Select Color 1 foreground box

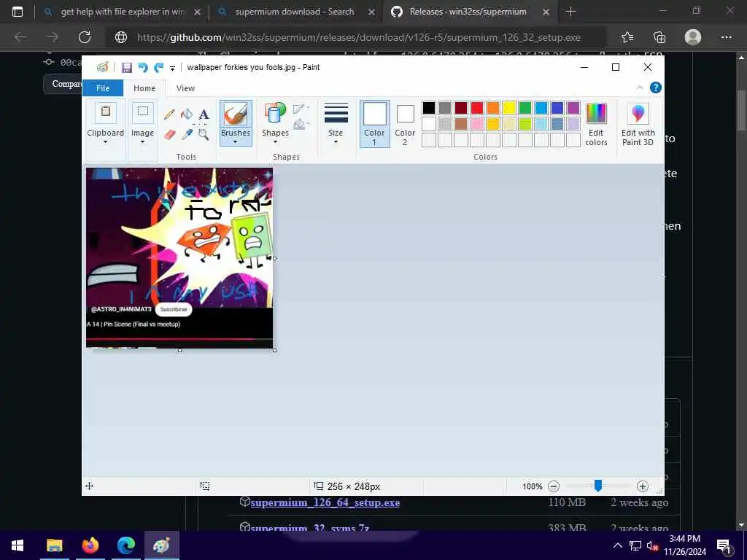(374, 124)
